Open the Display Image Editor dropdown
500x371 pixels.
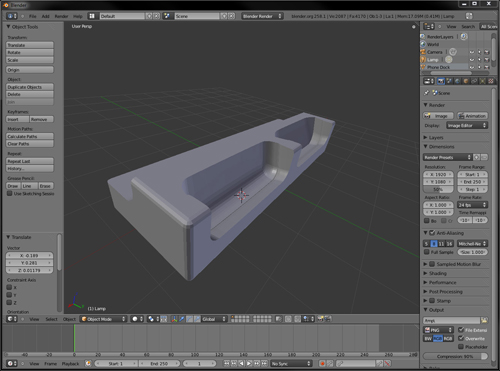coord(467,125)
